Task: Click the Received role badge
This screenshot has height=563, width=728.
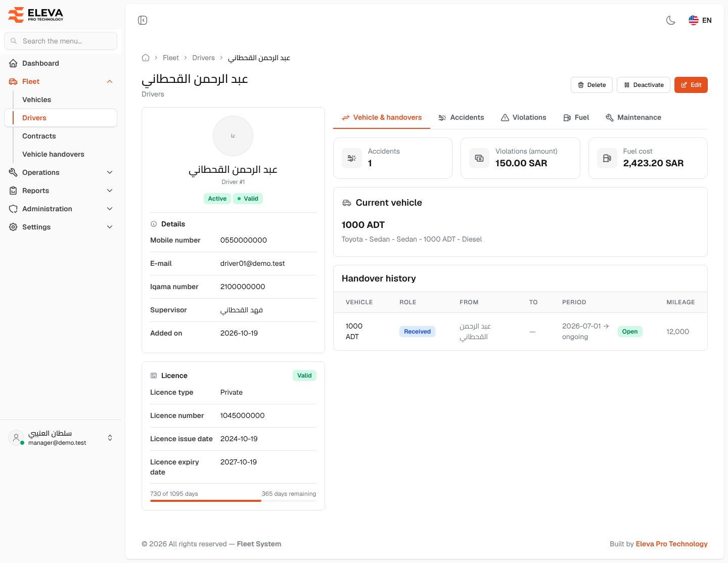Action: coord(417,332)
